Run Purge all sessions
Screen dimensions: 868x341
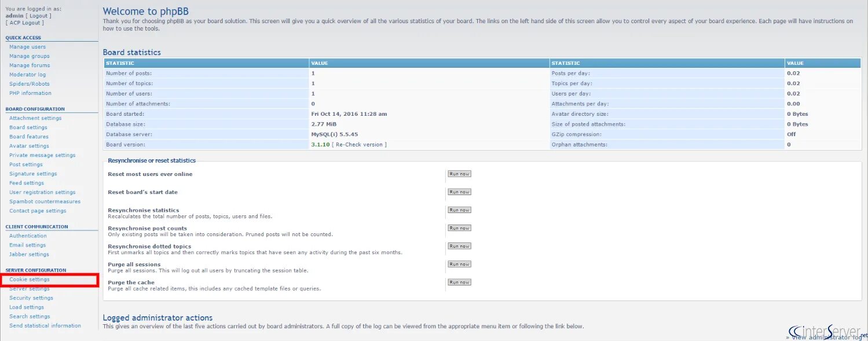pyautogui.click(x=459, y=264)
